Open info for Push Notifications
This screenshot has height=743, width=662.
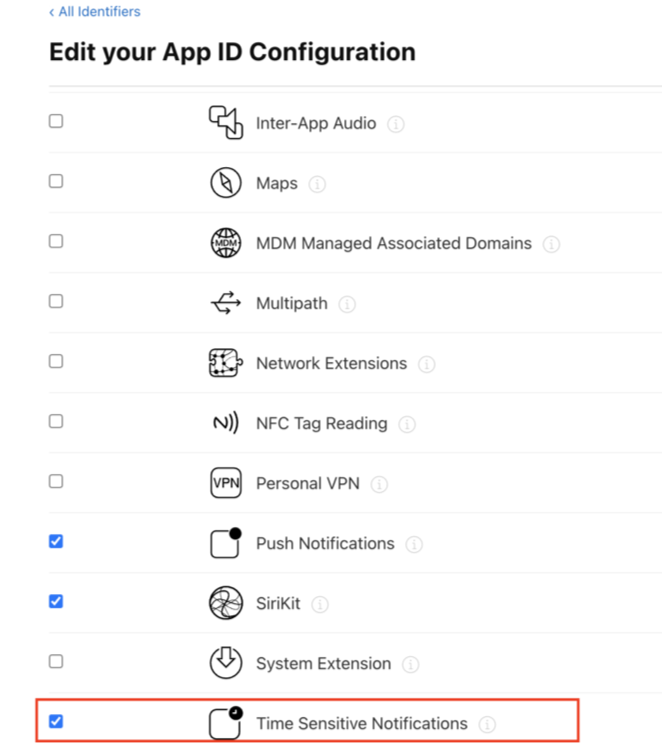414,544
